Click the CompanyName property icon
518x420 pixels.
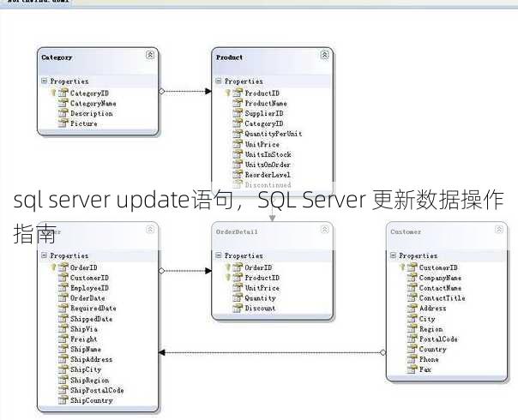tap(412, 278)
